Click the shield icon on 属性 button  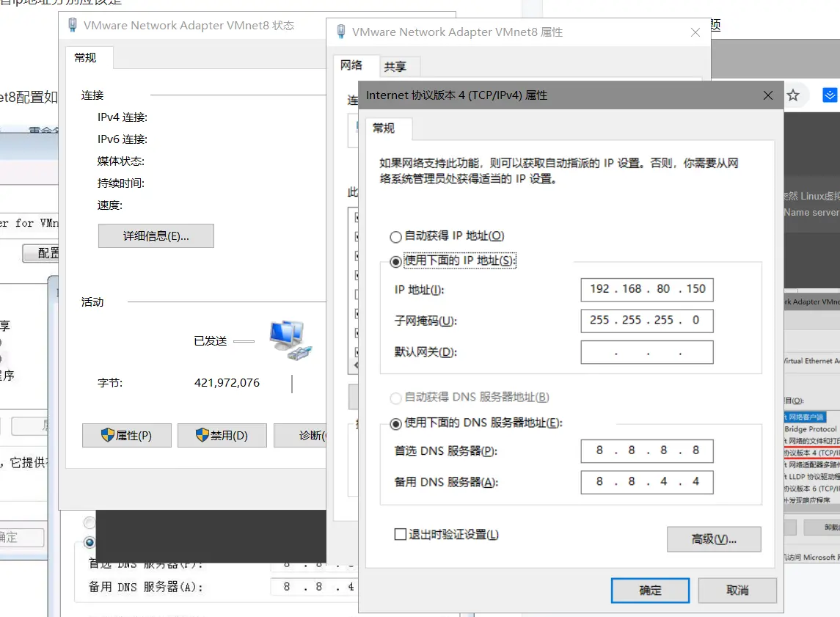click(107, 435)
